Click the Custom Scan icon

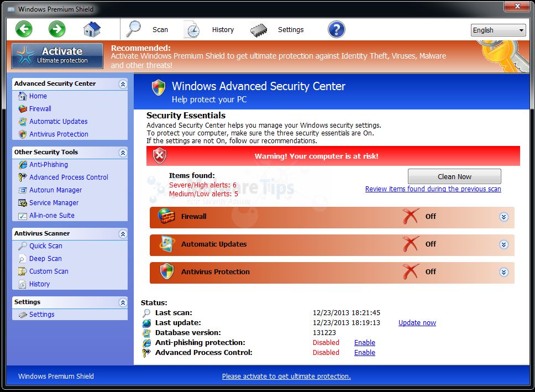click(23, 271)
